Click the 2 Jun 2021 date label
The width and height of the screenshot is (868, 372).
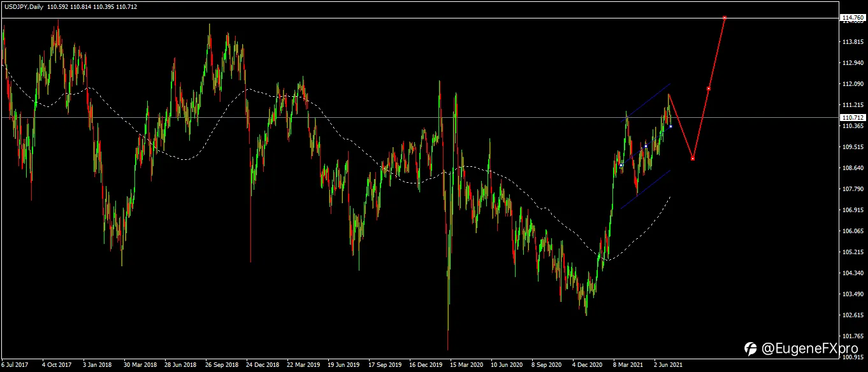669,366
